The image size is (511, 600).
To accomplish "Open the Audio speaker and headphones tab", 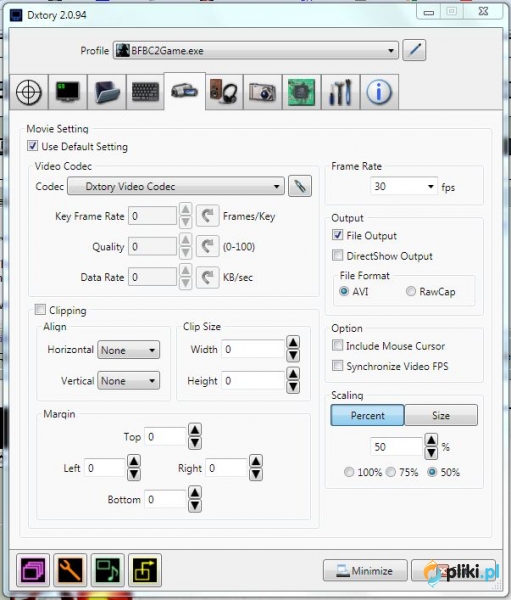I will point(224,92).
